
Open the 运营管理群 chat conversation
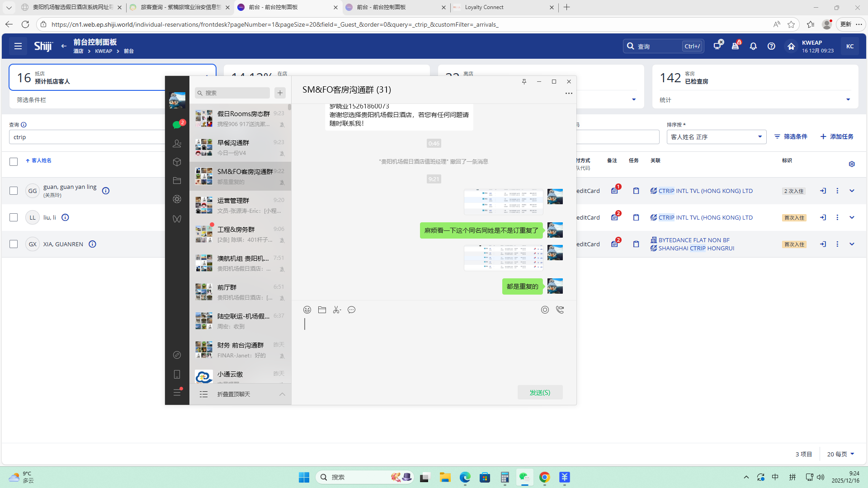tap(240, 205)
